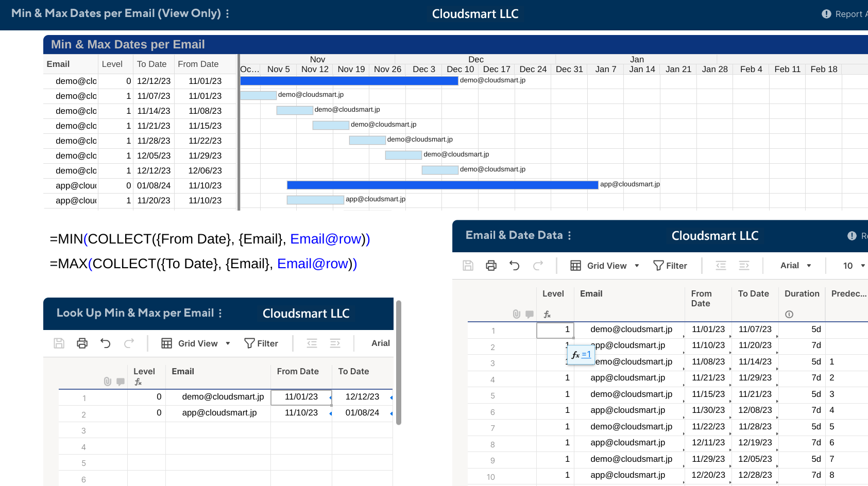The width and height of the screenshot is (868, 486).
Task: Click Email & Date Data sheet title
Action: [514, 235]
